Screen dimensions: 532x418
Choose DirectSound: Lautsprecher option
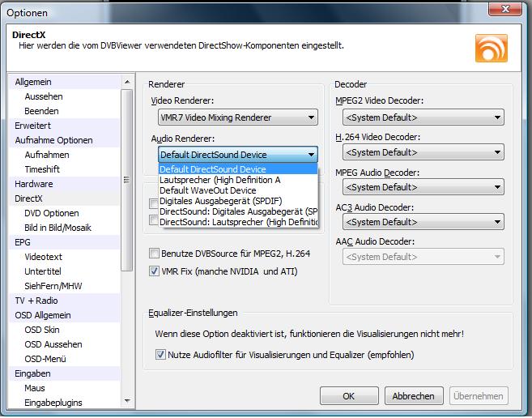click(x=238, y=222)
